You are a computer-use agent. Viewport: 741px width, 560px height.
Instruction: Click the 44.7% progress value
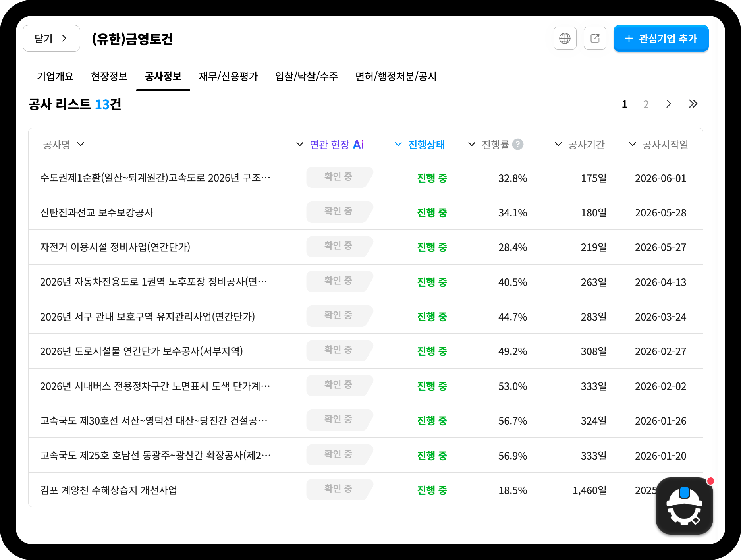point(513,317)
